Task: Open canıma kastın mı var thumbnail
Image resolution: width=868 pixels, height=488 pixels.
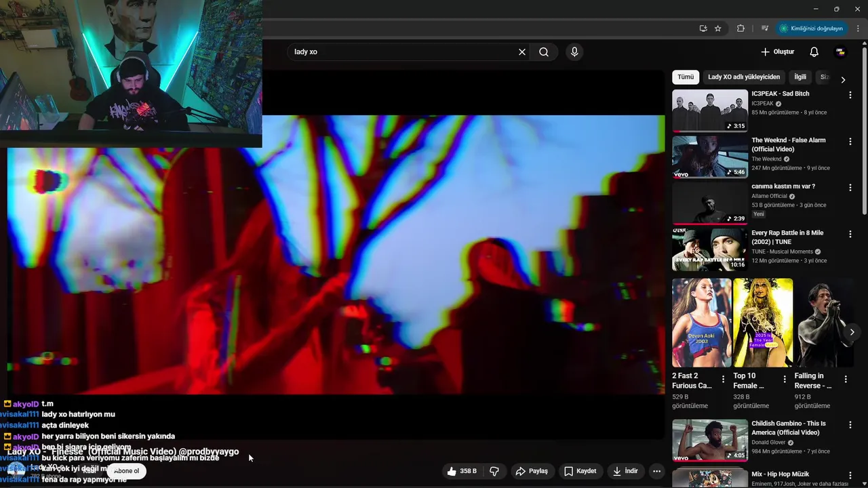Action: click(x=710, y=203)
